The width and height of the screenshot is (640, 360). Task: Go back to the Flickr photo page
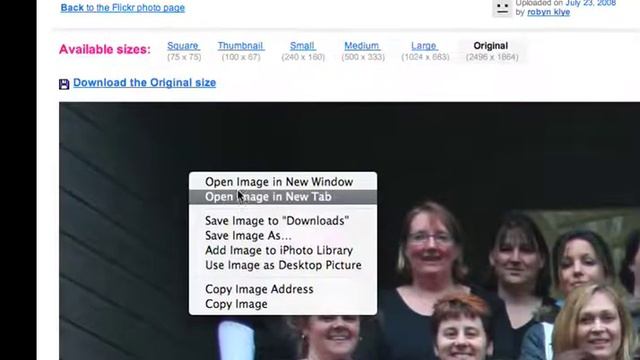(122, 8)
